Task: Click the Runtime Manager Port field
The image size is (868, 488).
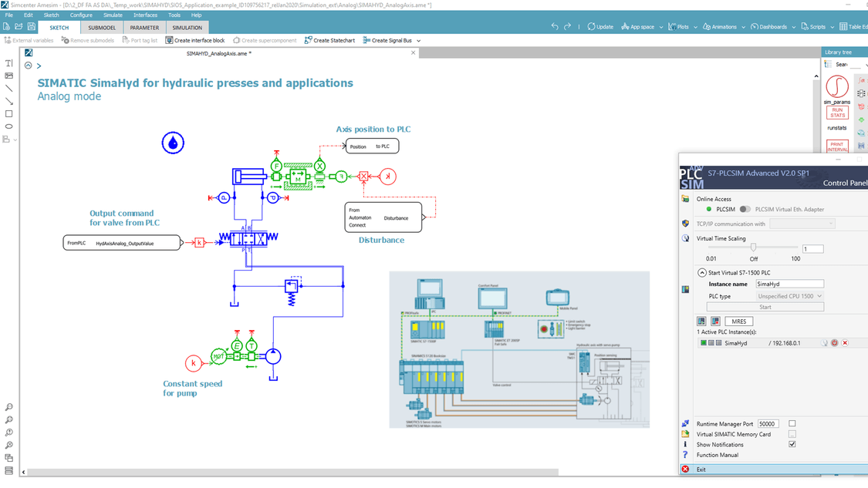Action: coord(768,424)
